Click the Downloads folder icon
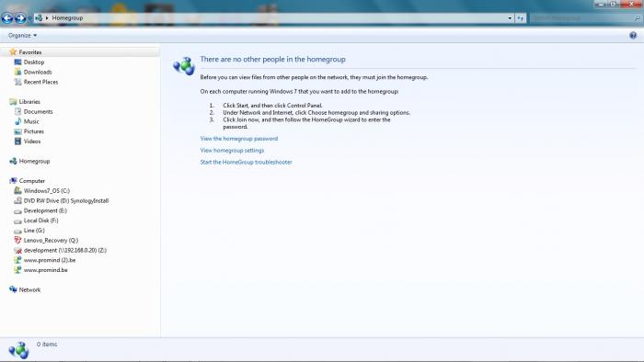Image resolution: width=644 pixels, height=362 pixels. tap(17, 72)
